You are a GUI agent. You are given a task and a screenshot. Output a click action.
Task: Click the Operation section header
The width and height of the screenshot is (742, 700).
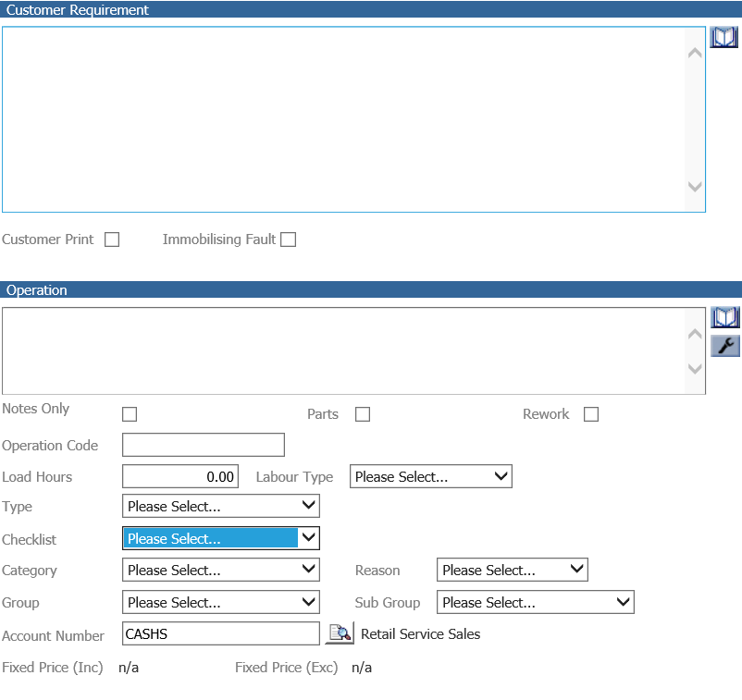point(371,289)
